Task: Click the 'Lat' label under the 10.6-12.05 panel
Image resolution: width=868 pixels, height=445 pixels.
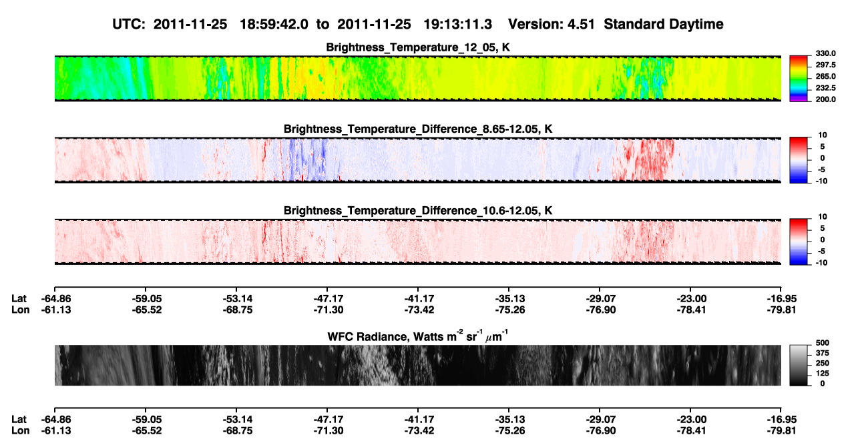Action: tap(19, 299)
